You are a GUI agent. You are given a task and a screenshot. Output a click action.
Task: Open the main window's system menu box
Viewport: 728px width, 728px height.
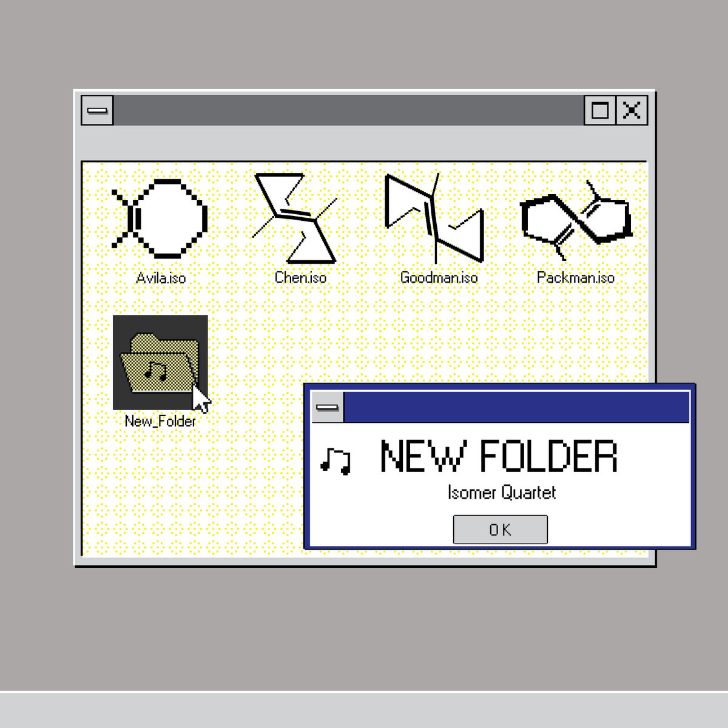[x=97, y=110]
